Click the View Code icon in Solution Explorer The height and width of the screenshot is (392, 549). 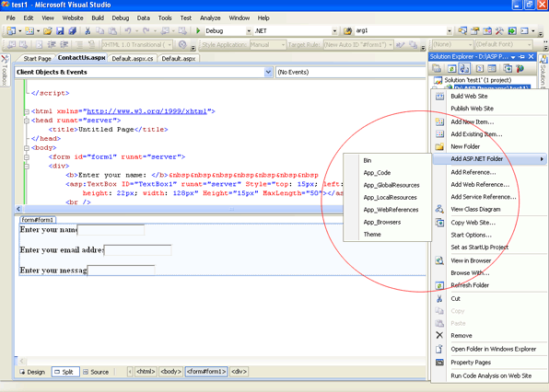point(480,68)
